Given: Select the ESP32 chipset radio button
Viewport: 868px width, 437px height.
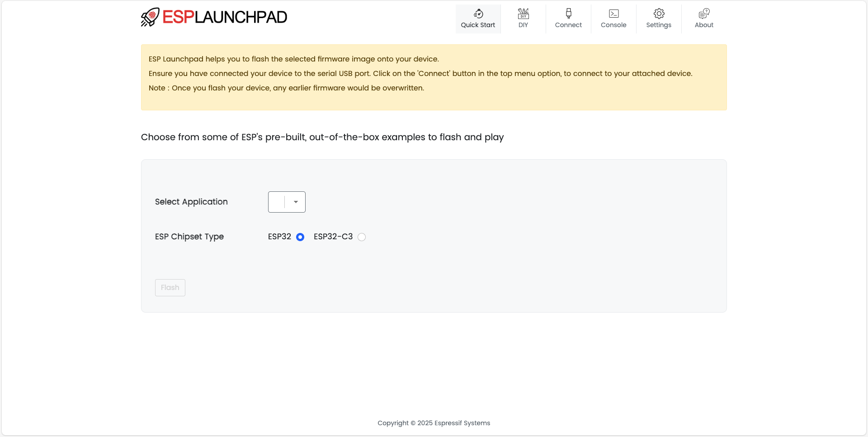Looking at the screenshot, I should point(300,237).
